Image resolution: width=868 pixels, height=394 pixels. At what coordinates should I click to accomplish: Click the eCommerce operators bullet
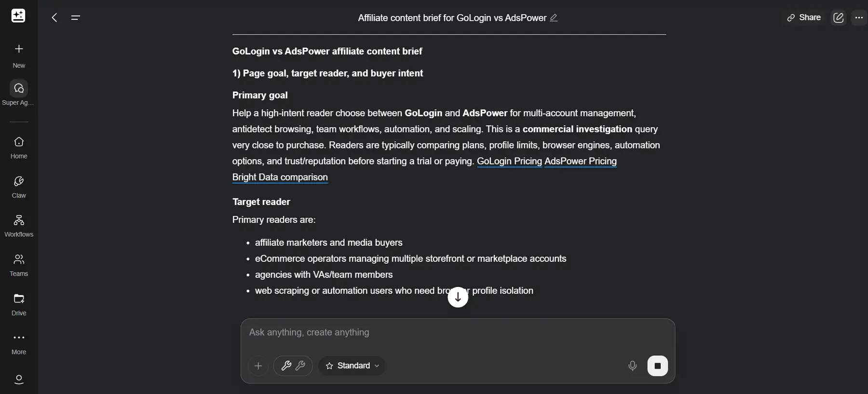point(410,258)
